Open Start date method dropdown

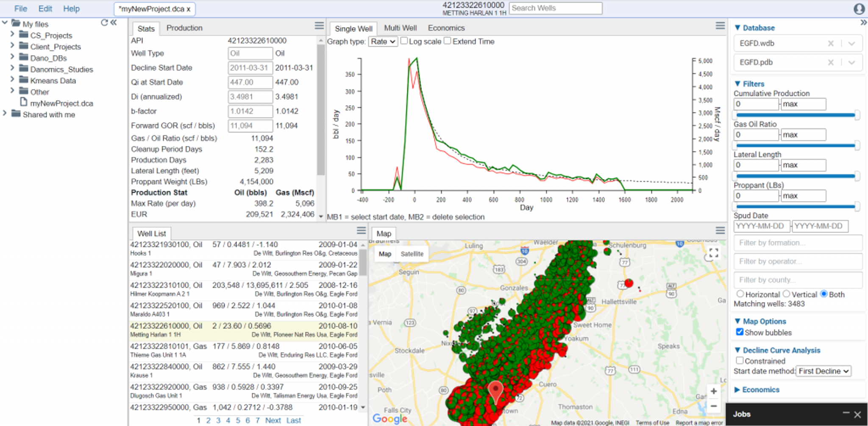click(823, 371)
